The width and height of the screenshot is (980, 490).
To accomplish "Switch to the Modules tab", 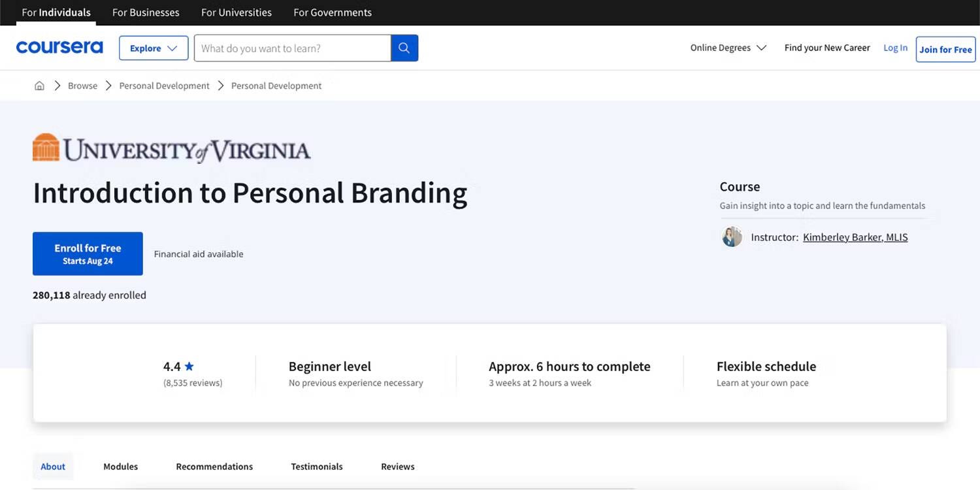I will (x=120, y=466).
